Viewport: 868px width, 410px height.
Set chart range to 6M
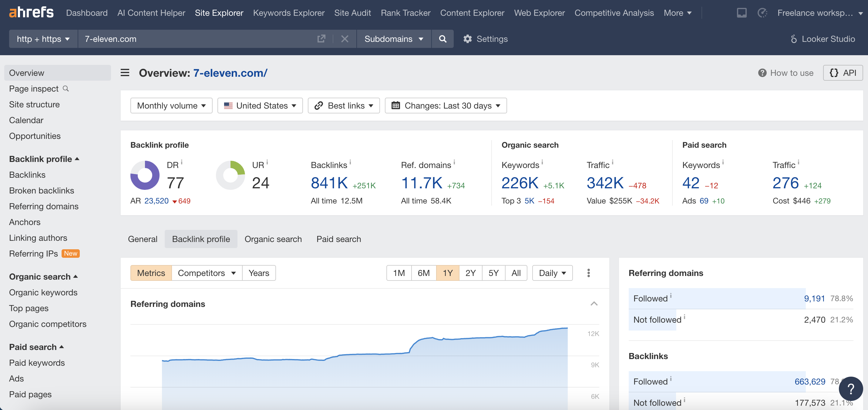tap(424, 273)
